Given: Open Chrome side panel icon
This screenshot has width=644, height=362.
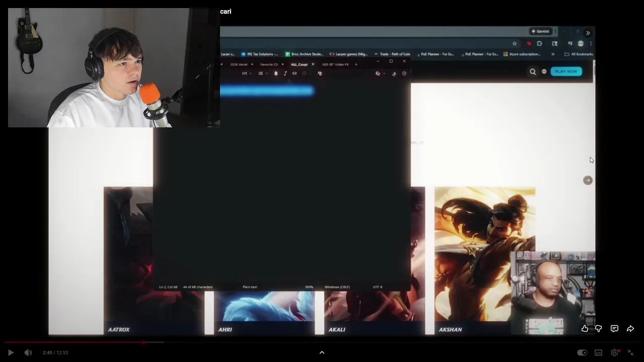Looking at the screenshot, I should (x=554, y=44).
